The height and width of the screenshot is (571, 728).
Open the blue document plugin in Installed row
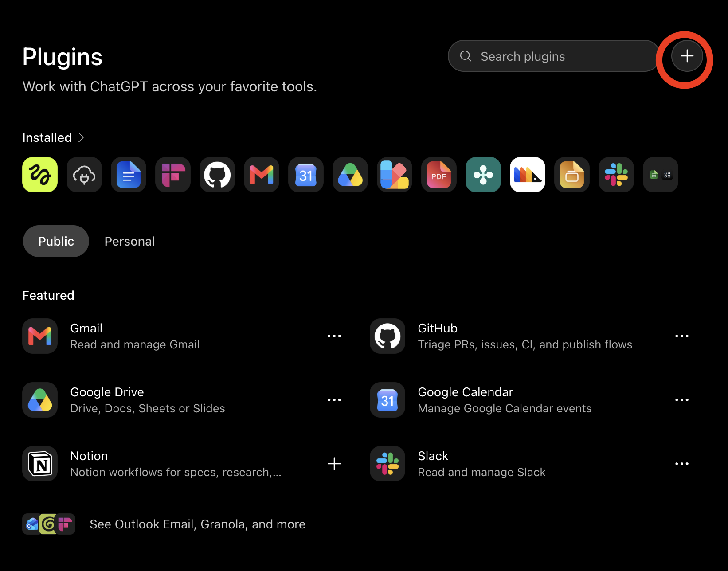pyautogui.click(x=129, y=175)
